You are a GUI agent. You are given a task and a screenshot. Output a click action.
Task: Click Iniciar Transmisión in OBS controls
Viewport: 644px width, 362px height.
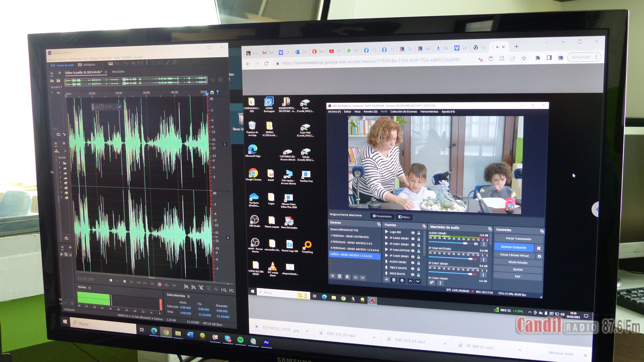[518, 238]
